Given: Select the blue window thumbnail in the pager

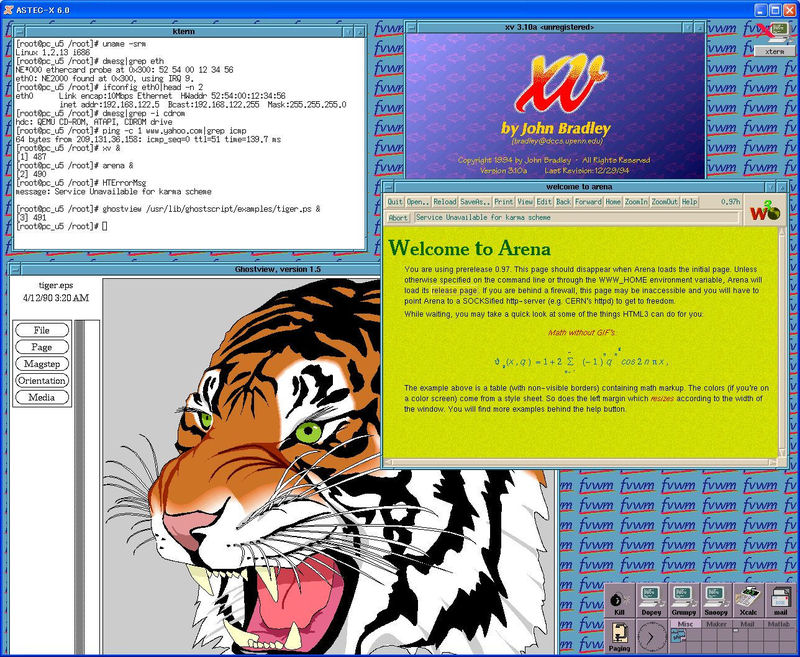Looking at the screenshot, I should point(678,636).
